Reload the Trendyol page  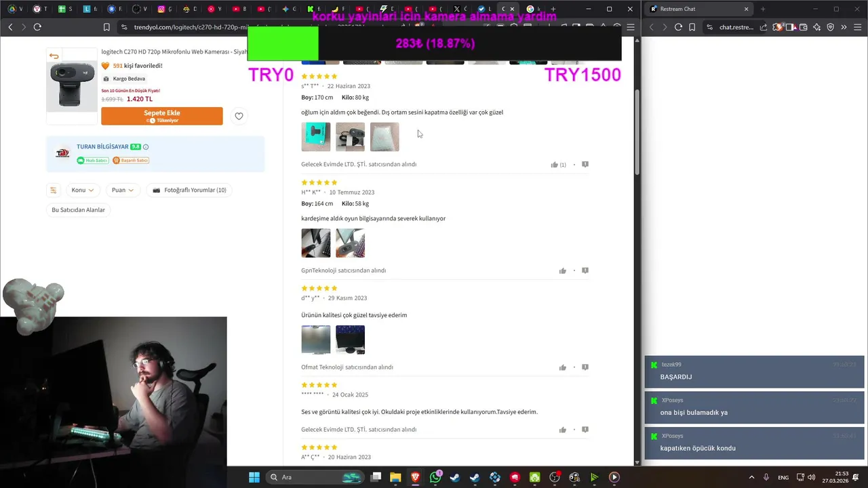(37, 27)
